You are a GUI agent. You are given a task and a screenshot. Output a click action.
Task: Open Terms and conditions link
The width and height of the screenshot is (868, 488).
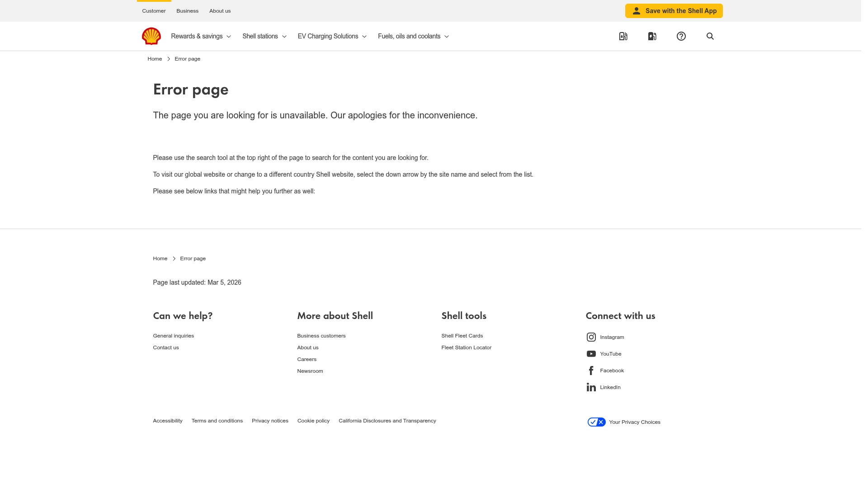pyautogui.click(x=217, y=421)
